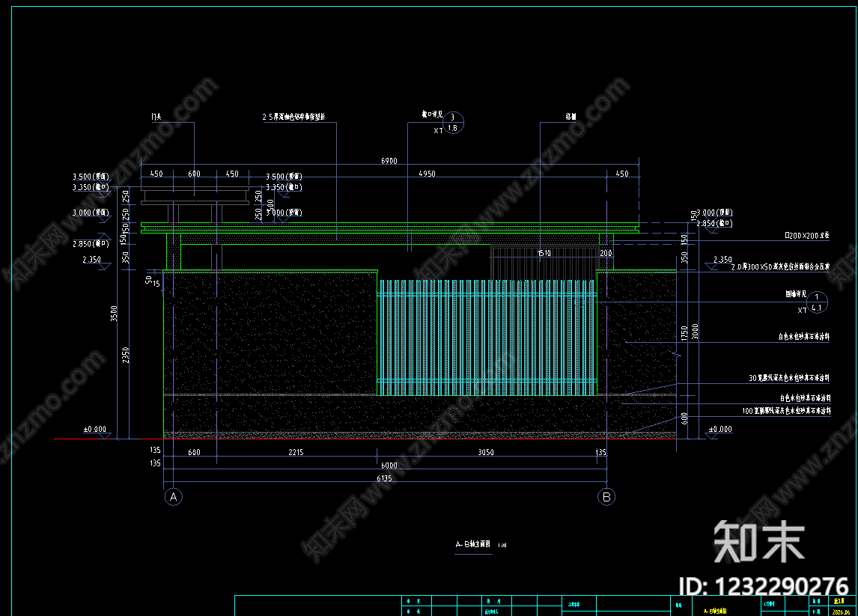Select the 2.350 elevation label on the left
This screenshot has width=858, height=616.
tap(92, 259)
